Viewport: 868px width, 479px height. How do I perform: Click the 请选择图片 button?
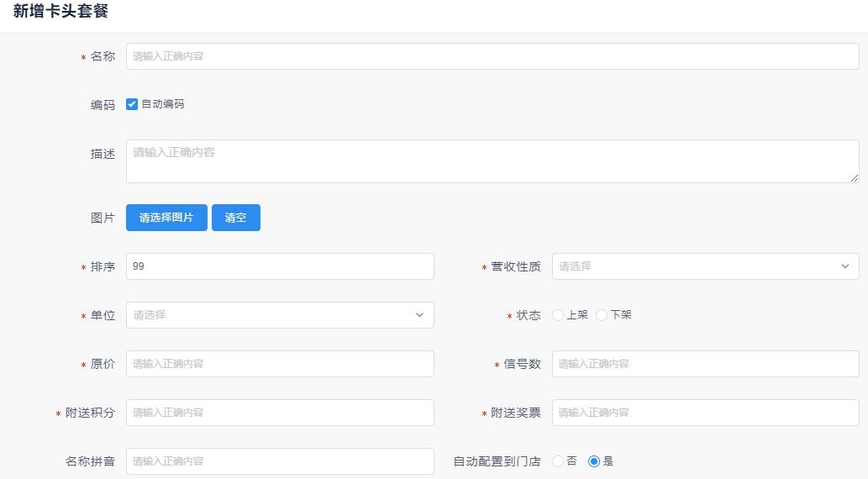[166, 218]
